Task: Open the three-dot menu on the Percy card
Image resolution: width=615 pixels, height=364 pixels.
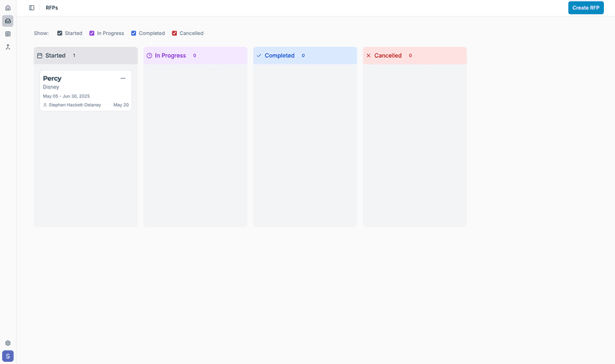Action: [123, 79]
